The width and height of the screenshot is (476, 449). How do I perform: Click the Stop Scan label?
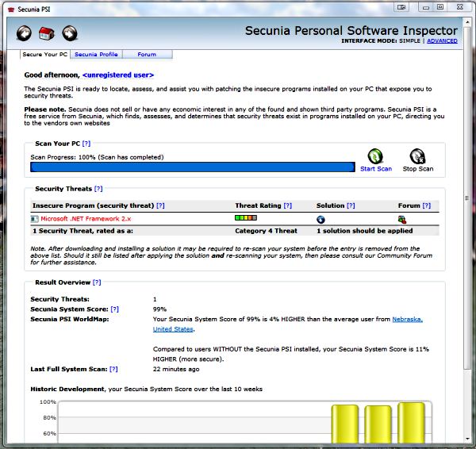(418, 169)
